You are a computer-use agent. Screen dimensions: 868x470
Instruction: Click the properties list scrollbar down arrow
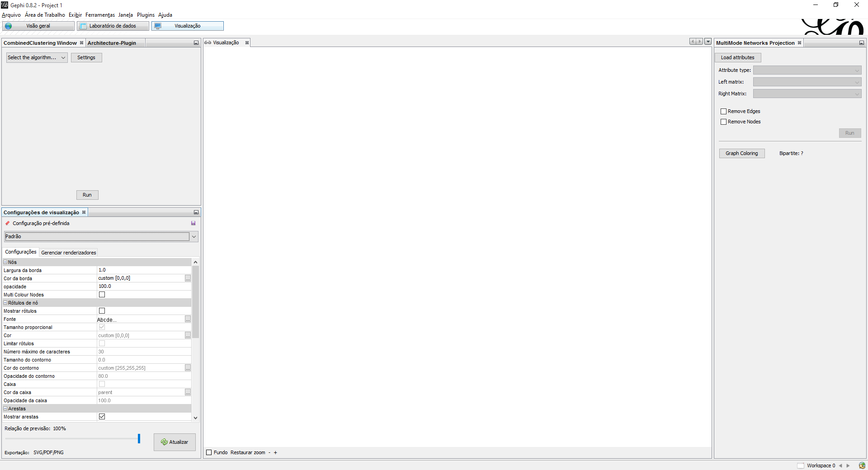pyautogui.click(x=195, y=418)
